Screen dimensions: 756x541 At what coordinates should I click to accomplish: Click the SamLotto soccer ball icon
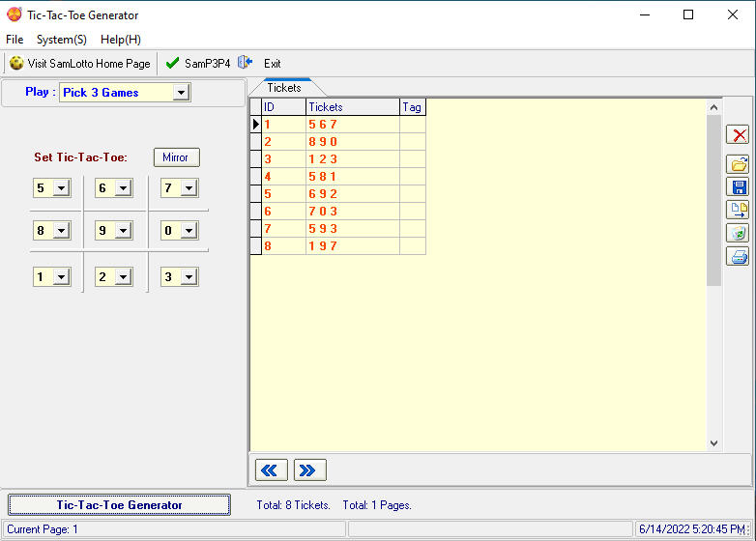(x=16, y=63)
